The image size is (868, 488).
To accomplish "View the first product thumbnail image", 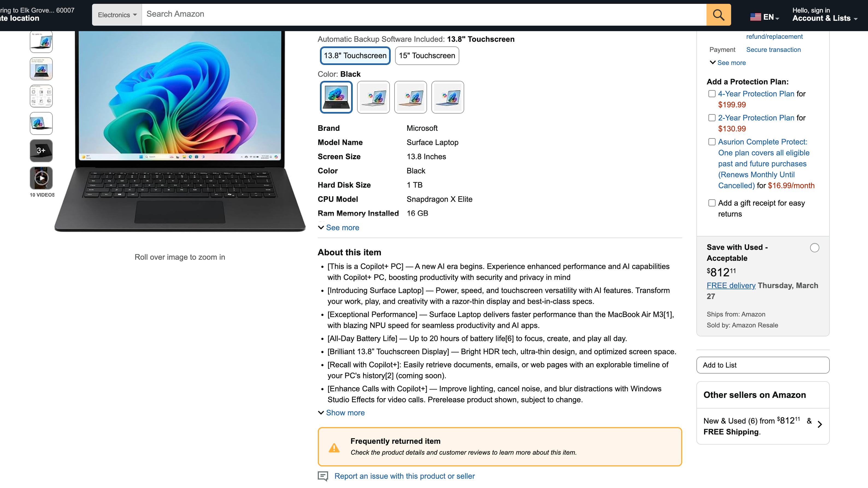I will point(41,42).
